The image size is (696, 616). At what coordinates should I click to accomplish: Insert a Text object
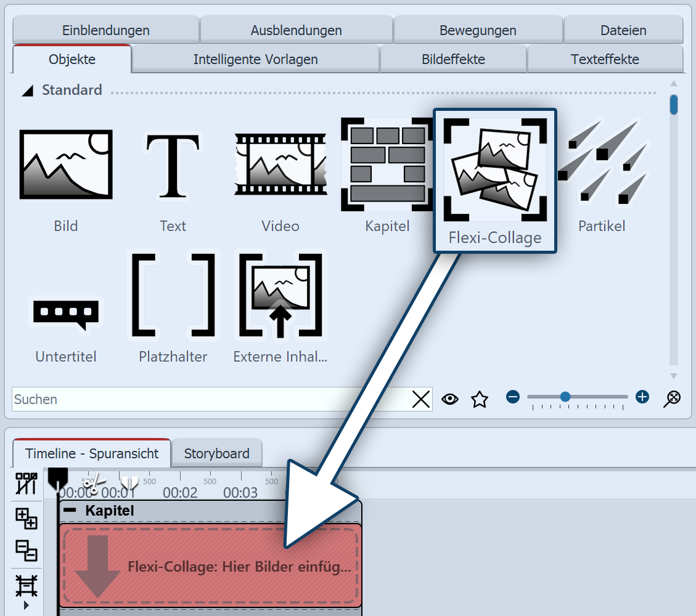tap(173, 164)
